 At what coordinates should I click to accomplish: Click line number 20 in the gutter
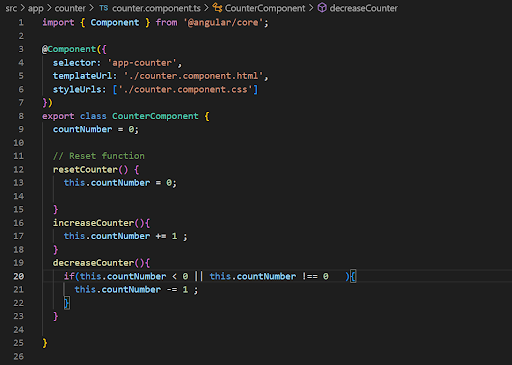coord(19,276)
